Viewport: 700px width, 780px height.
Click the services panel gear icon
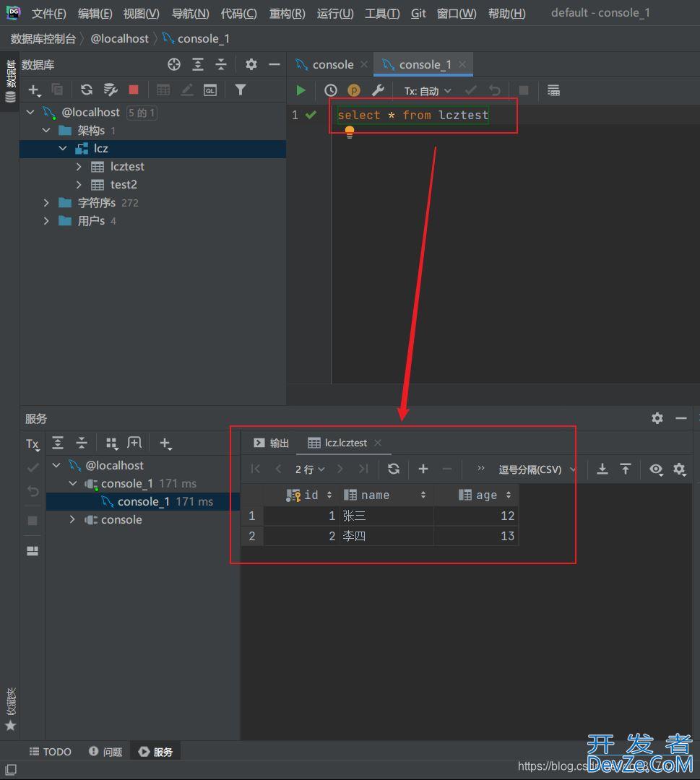[657, 418]
